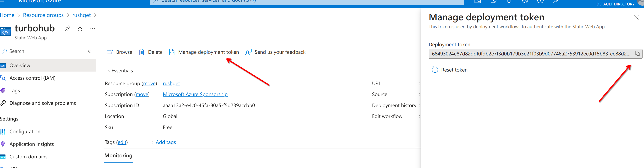Click the 'Deployment history' label
Screen dimensions: 644x168
[394, 105]
